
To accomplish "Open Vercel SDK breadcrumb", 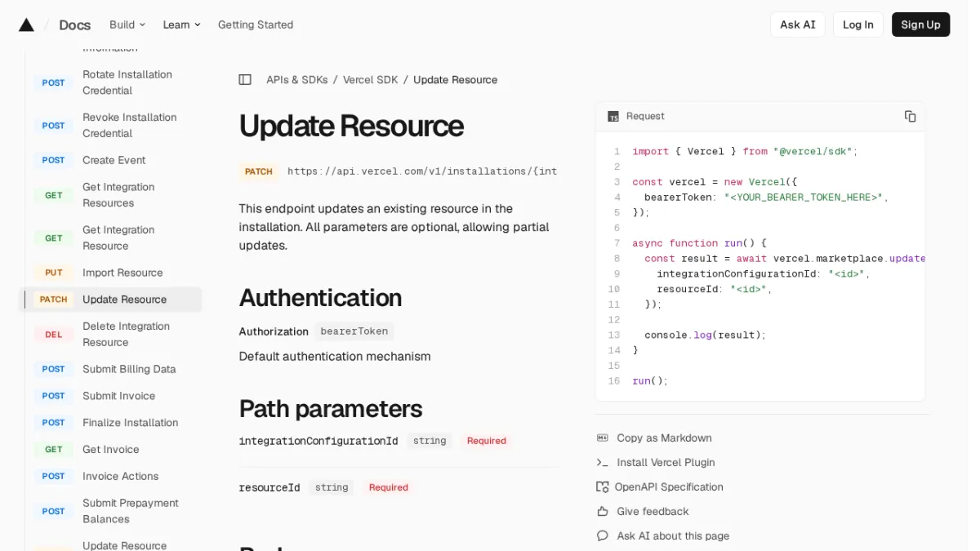I will 370,80.
